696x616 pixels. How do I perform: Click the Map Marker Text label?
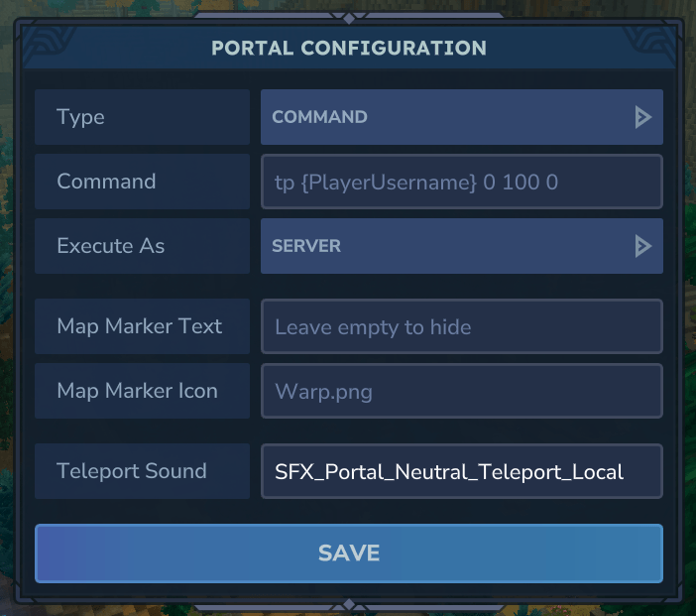142,326
